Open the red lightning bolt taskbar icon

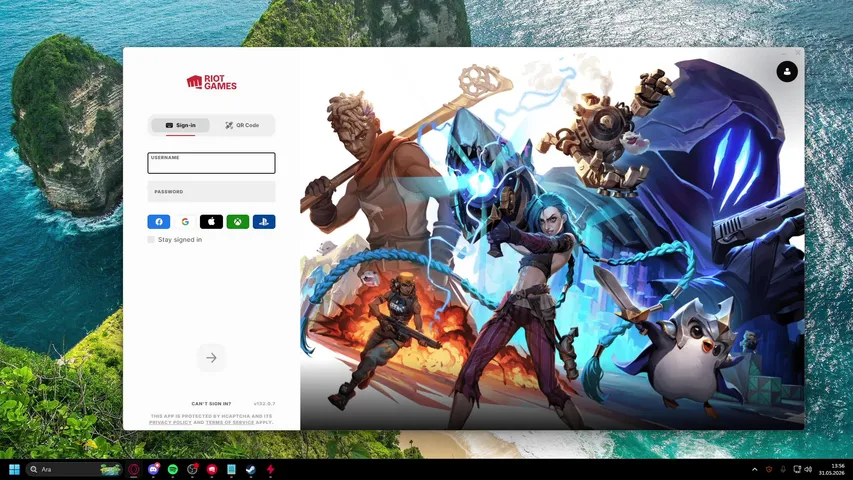coord(270,469)
